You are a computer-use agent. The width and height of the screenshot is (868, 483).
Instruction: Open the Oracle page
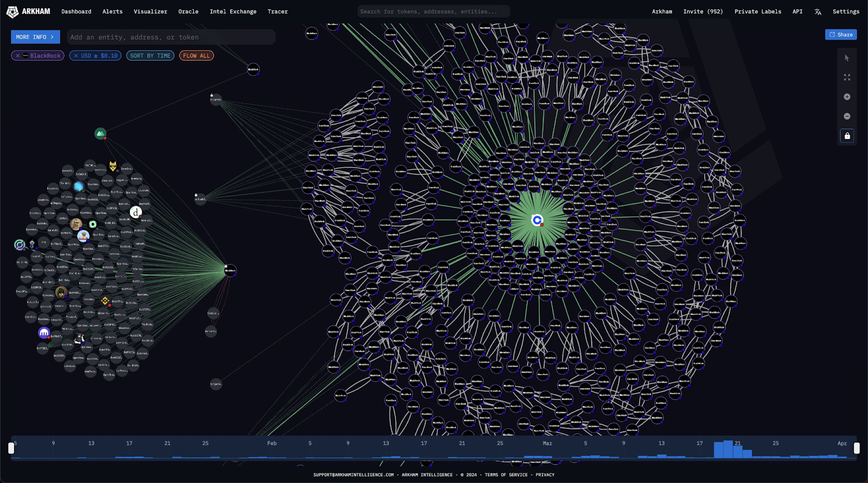[x=188, y=11]
